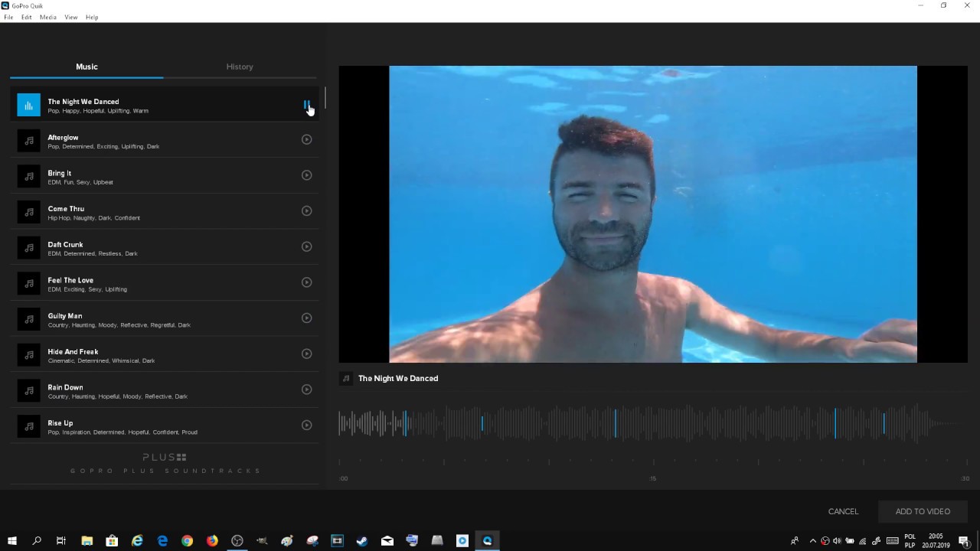Click the Add To Video button

[923, 511]
